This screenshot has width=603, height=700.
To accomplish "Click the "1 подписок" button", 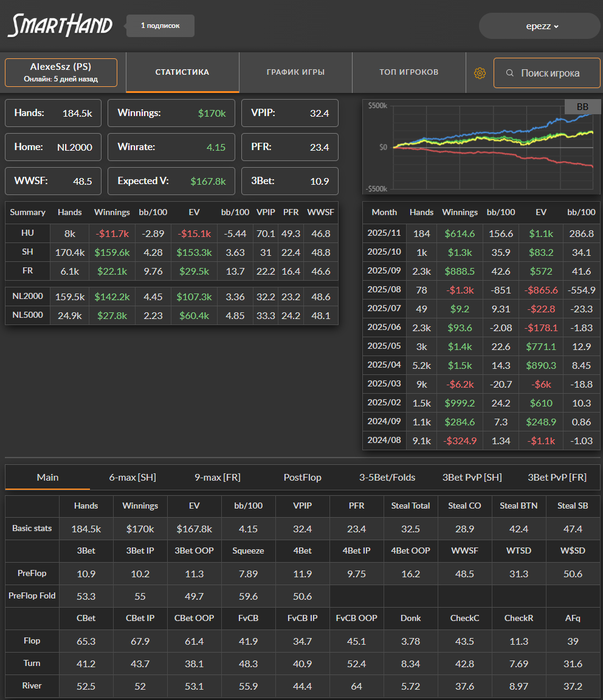I will point(160,26).
